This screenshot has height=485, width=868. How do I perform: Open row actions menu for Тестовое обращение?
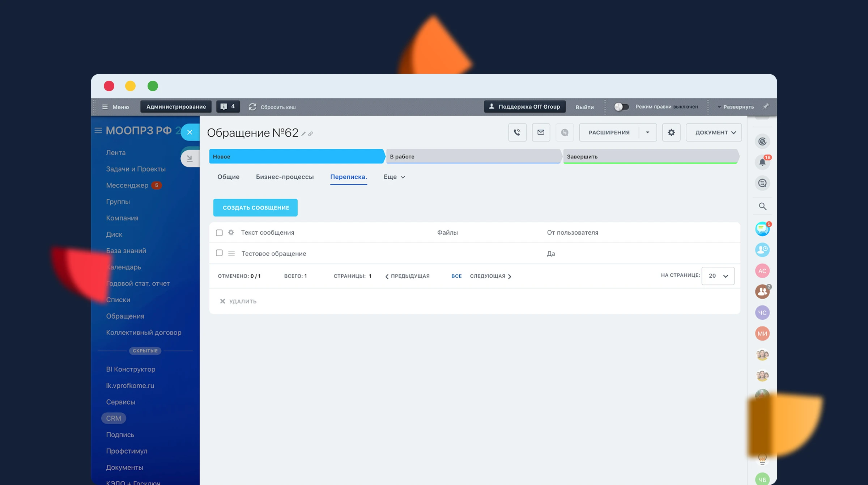point(231,253)
